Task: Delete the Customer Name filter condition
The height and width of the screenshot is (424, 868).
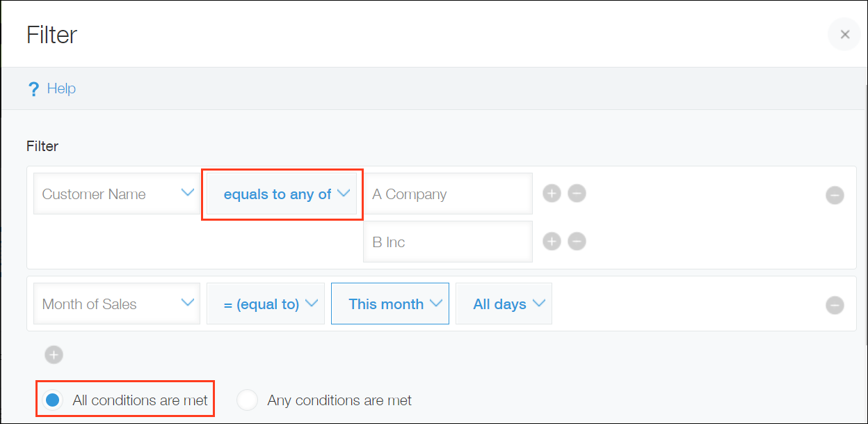Action: (x=835, y=196)
